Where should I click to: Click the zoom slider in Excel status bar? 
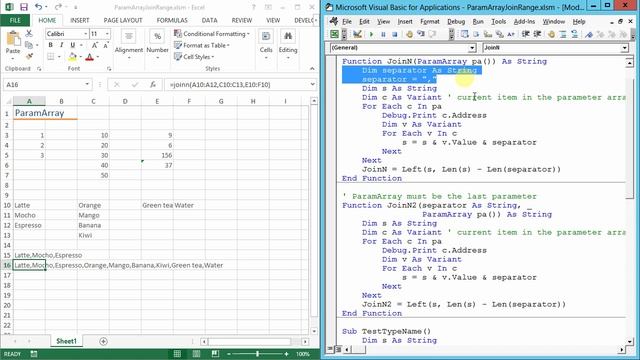tap(258, 354)
